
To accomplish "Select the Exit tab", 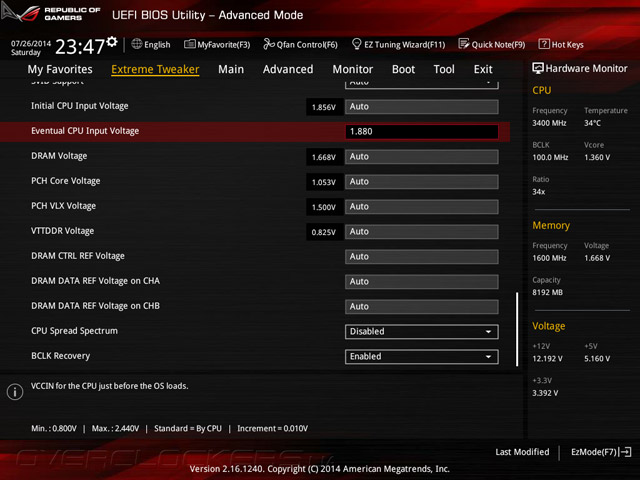I will pos(483,69).
